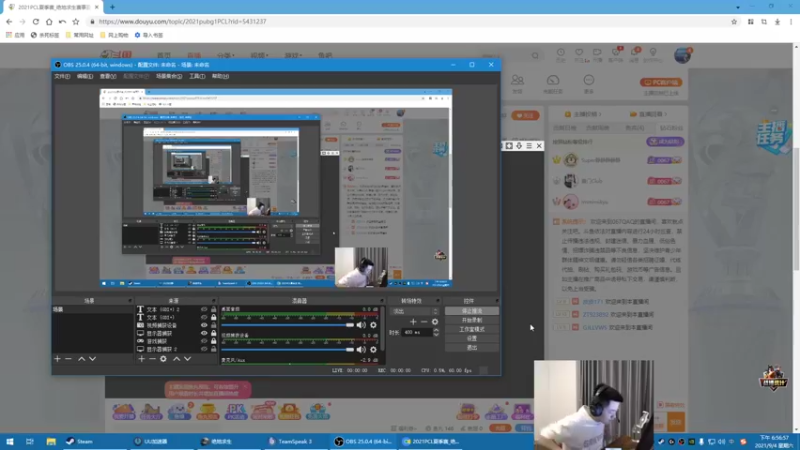This screenshot has height=450, width=800.
Task: Click the Douyu search magnifier icon
Action: click(535, 56)
